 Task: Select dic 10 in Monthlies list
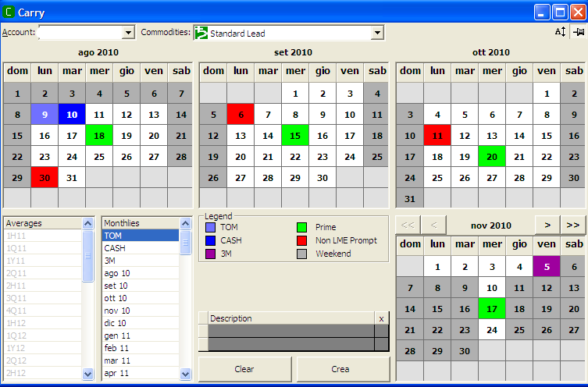click(116, 323)
